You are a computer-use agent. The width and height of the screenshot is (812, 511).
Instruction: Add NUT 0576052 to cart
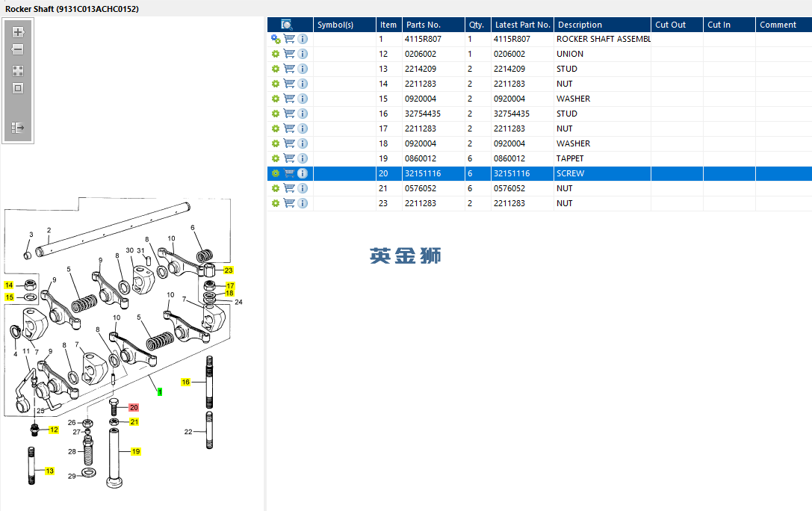(x=289, y=188)
